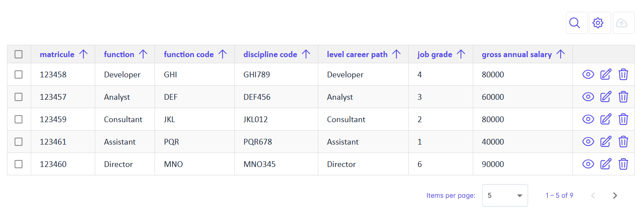Click the discipline code cell GHI789
644x214 pixels.
pos(257,75)
